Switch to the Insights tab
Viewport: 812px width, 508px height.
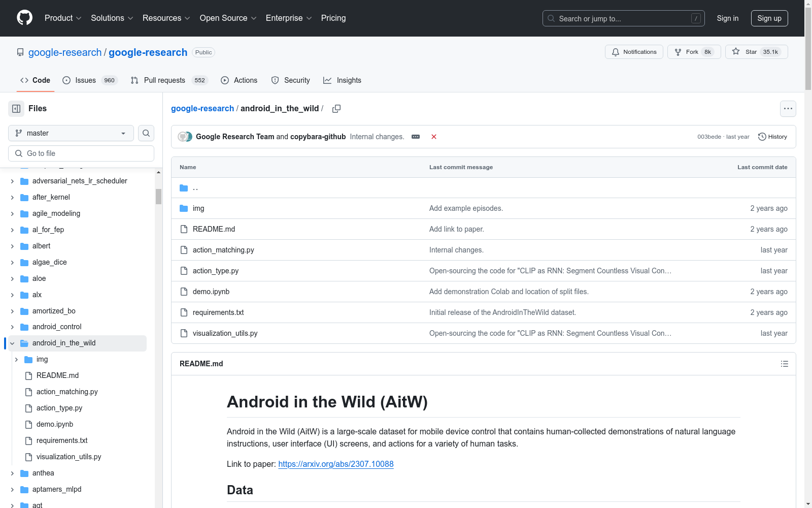pyautogui.click(x=343, y=80)
